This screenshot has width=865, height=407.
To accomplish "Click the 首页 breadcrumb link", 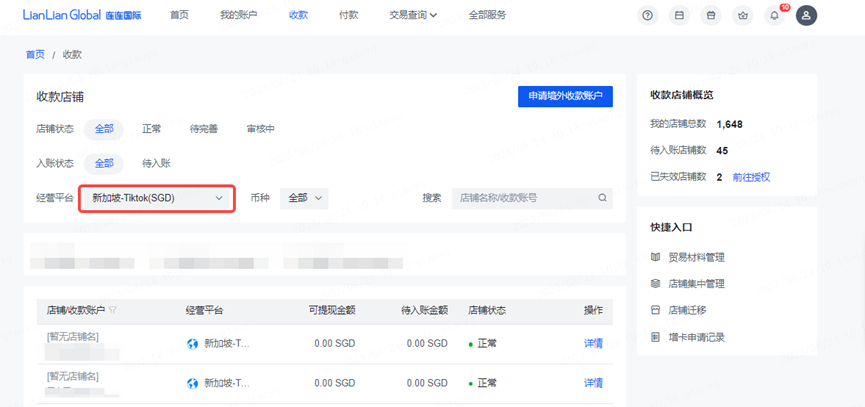I will (35, 54).
